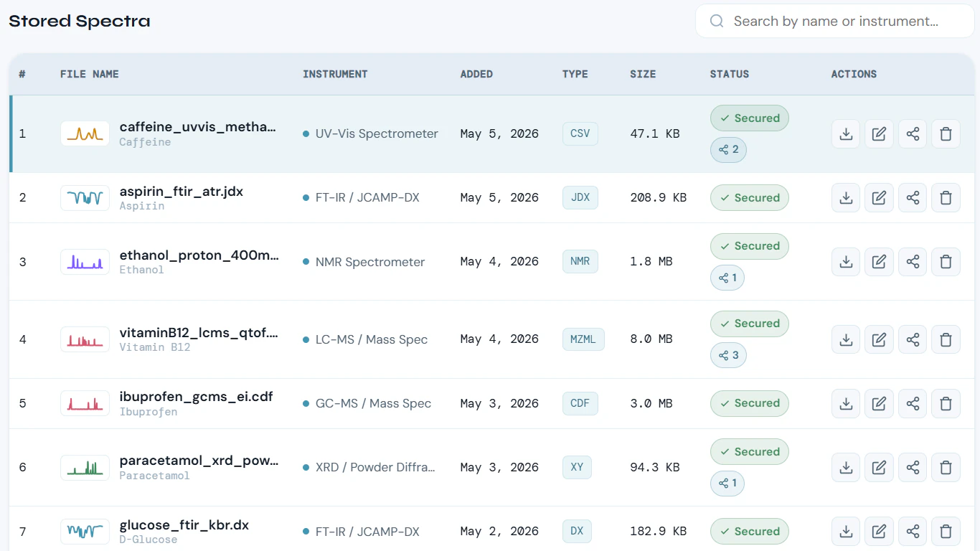Share the paracetamol XRD spectrum
The image size is (980, 551).
coord(913,468)
